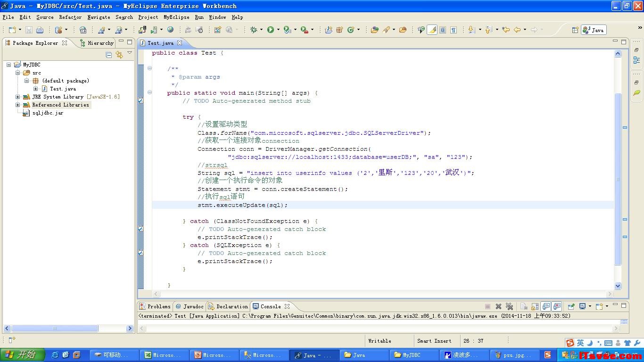Open psu.jpg taskbar button

tap(514, 355)
